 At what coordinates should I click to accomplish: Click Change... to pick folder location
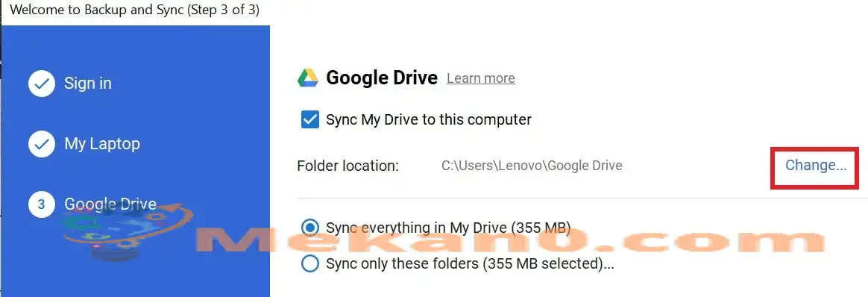(816, 165)
